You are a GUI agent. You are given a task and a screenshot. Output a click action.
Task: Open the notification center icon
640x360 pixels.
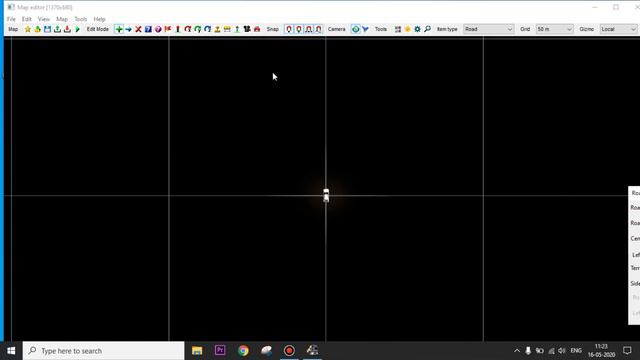627,351
